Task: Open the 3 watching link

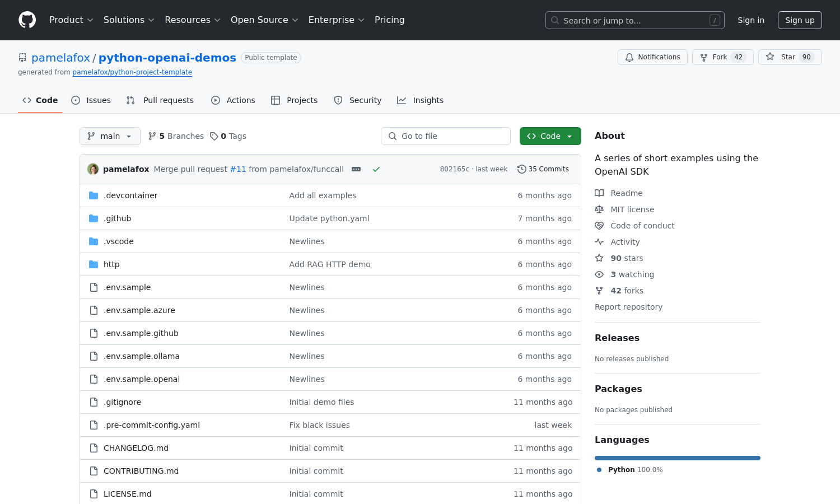Action: pos(632,274)
